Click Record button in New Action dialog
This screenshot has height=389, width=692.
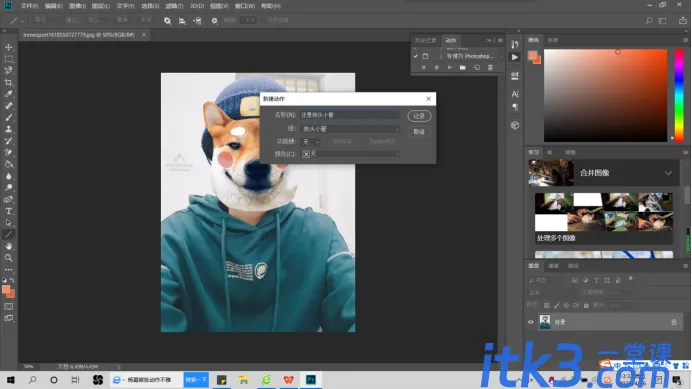point(419,116)
